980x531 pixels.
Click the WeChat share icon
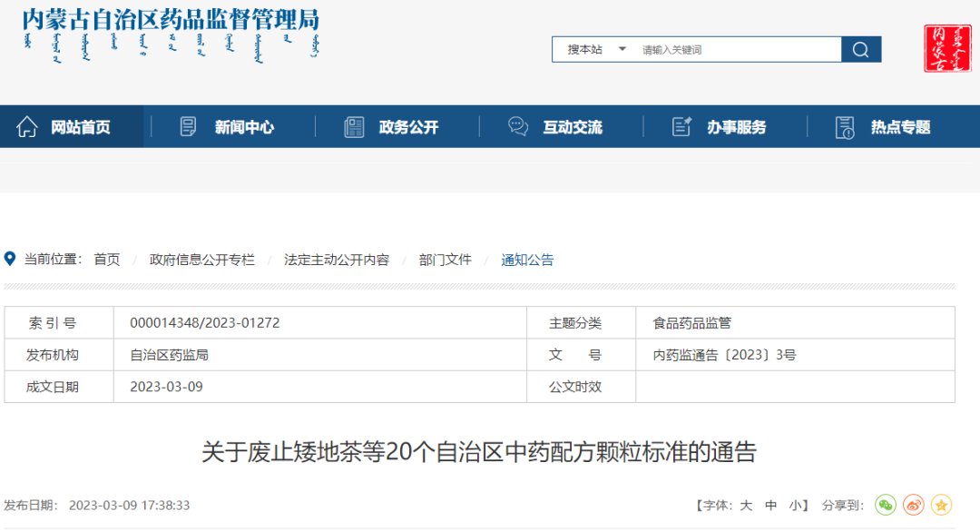coord(886,506)
